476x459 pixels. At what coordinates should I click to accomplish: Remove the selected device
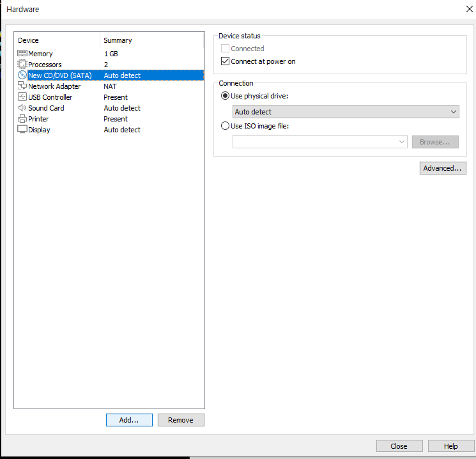pyautogui.click(x=181, y=420)
